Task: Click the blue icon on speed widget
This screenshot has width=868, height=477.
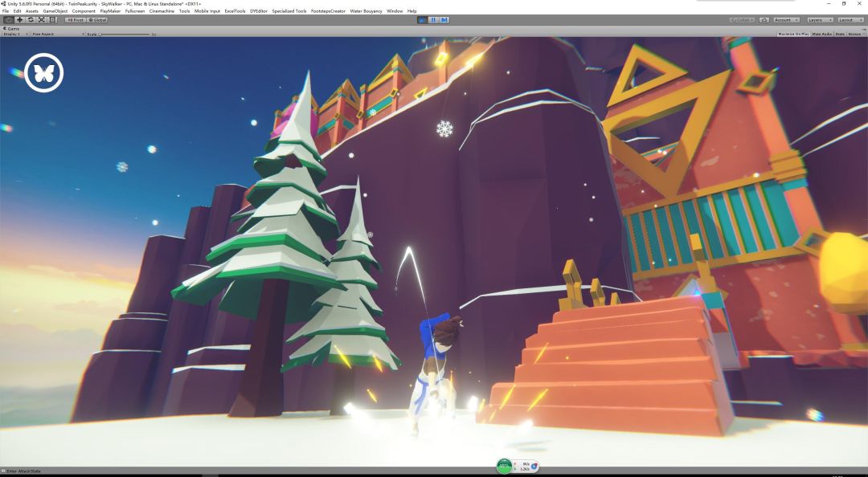Action: (x=534, y=467)
